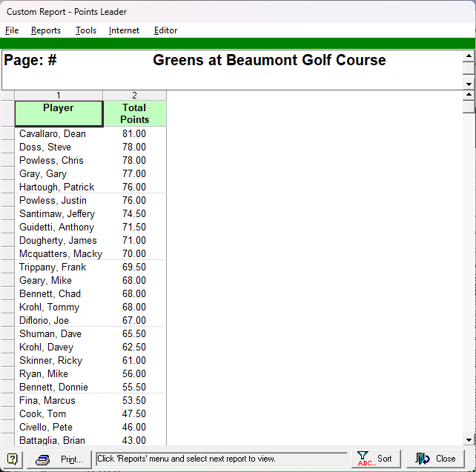
Task: Select the Total Points column header
Action: tap(134, 113)
